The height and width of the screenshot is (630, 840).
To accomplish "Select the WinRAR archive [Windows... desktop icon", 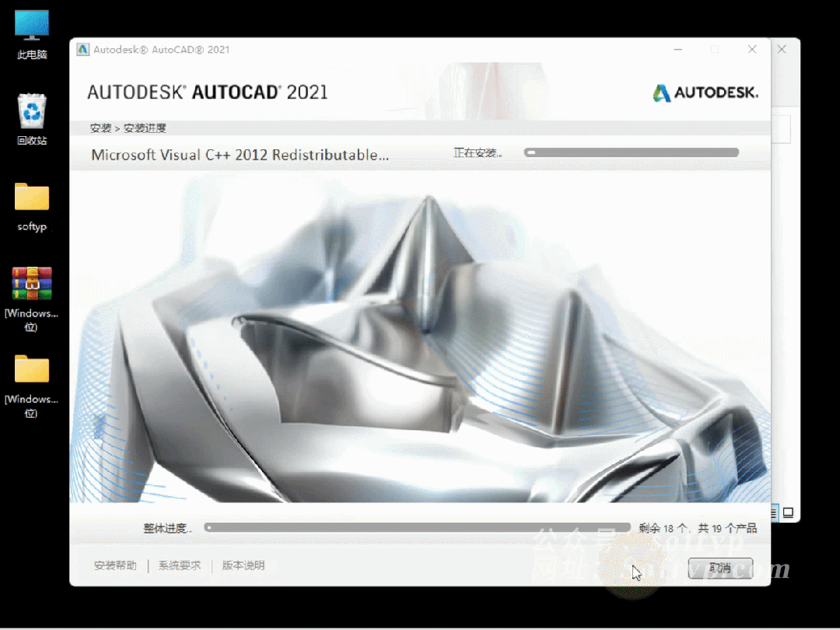I will [x=32, y=299].
